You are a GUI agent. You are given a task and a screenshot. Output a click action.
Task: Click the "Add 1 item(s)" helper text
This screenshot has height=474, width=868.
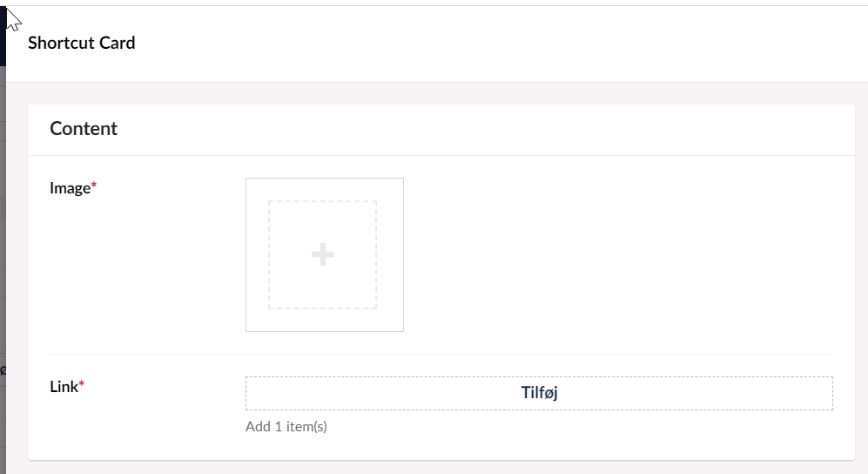click(x=286, y=427)
